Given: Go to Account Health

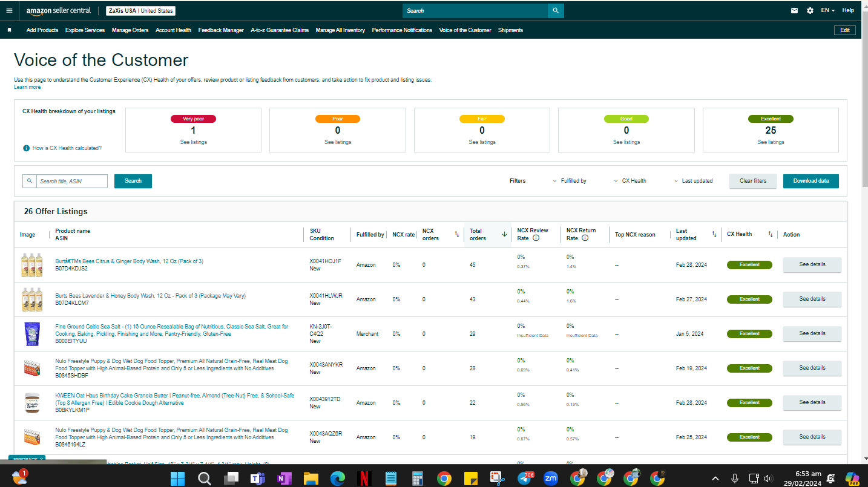Looking at the screenshot, I should tap(173, 30).
